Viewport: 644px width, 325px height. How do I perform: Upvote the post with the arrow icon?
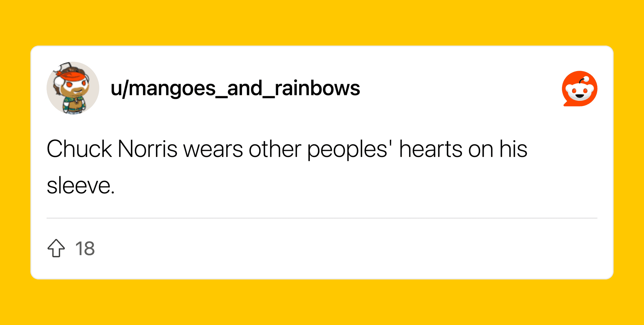56,248
